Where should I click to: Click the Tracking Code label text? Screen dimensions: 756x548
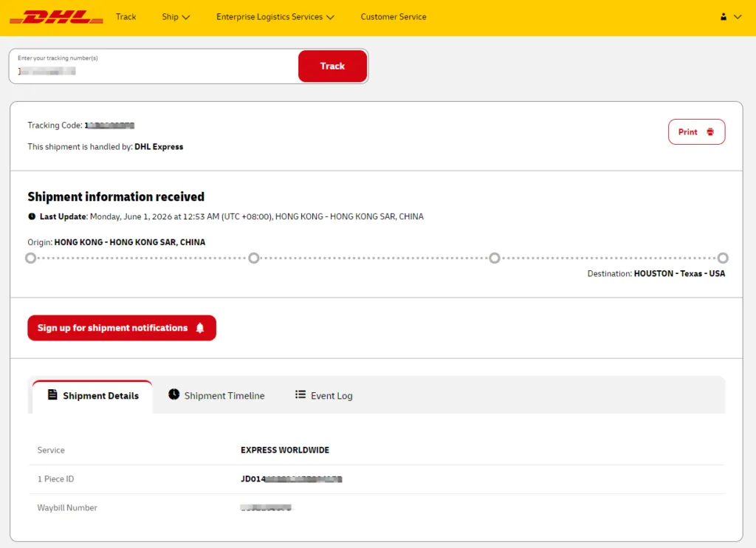point(55,126)
